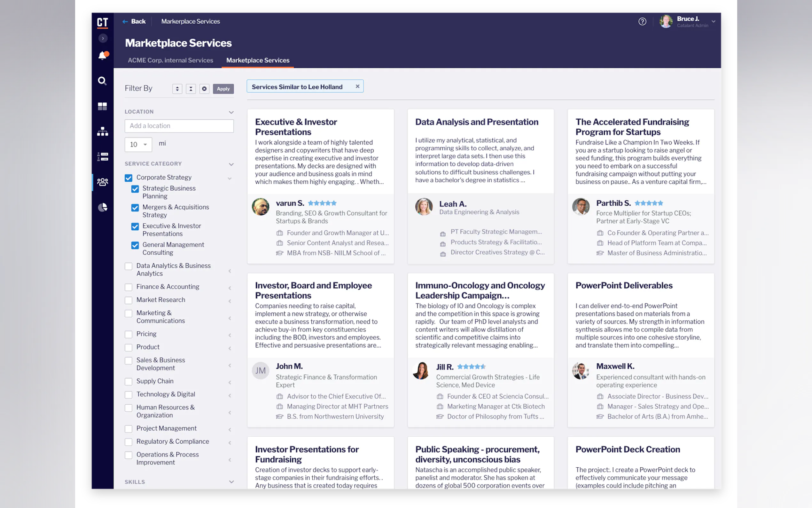
Task: Check Finance & Accounting checkbox
Action: tap(129, 287)
